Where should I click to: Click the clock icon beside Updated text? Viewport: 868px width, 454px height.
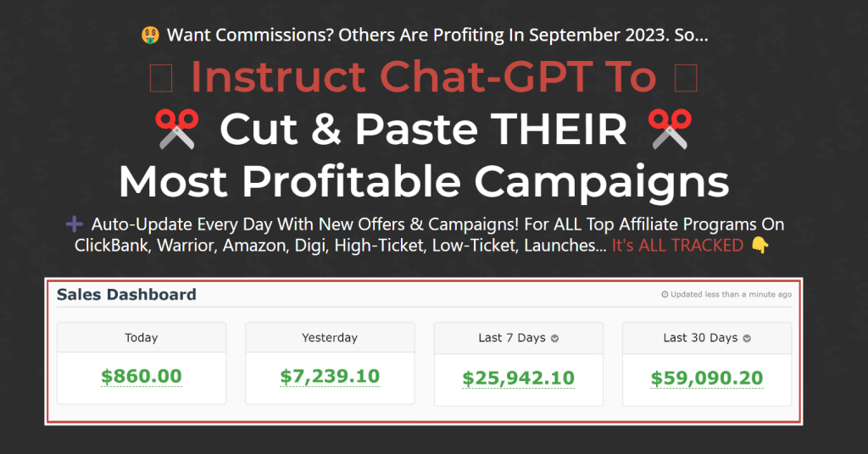[x=665, y=294]
